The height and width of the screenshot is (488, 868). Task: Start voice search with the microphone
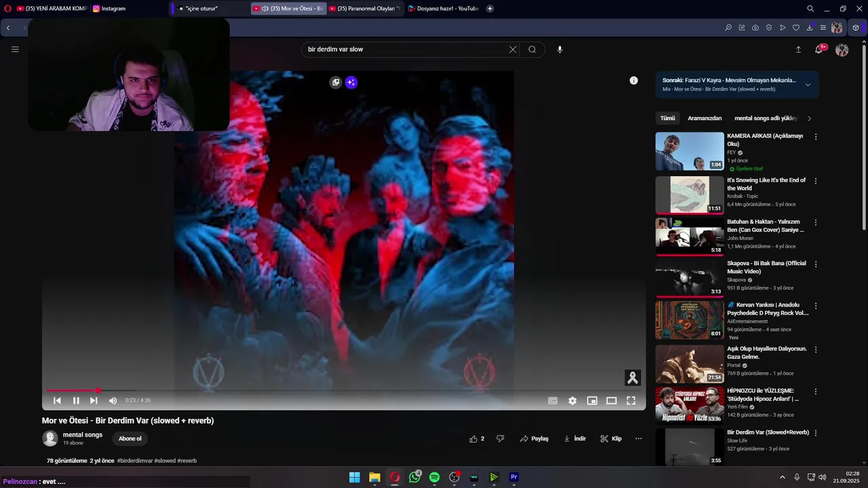(559, 49)
